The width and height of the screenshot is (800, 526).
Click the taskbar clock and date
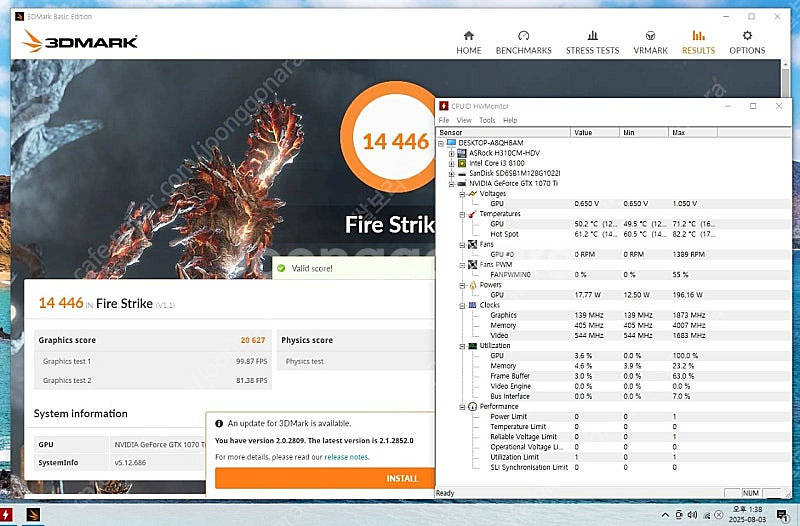point(747,514)
